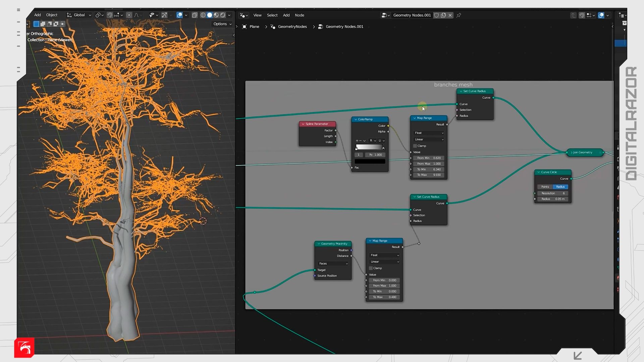The width and height of the screenshot is (644, 362).
Task: Toggle snapping magnet in 3D viewport header
Action: pyautogui.click(x=110, y=15)
